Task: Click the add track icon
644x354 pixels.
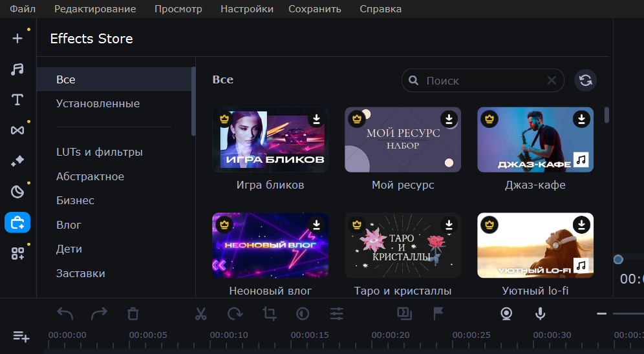Action: pos(21,337)
